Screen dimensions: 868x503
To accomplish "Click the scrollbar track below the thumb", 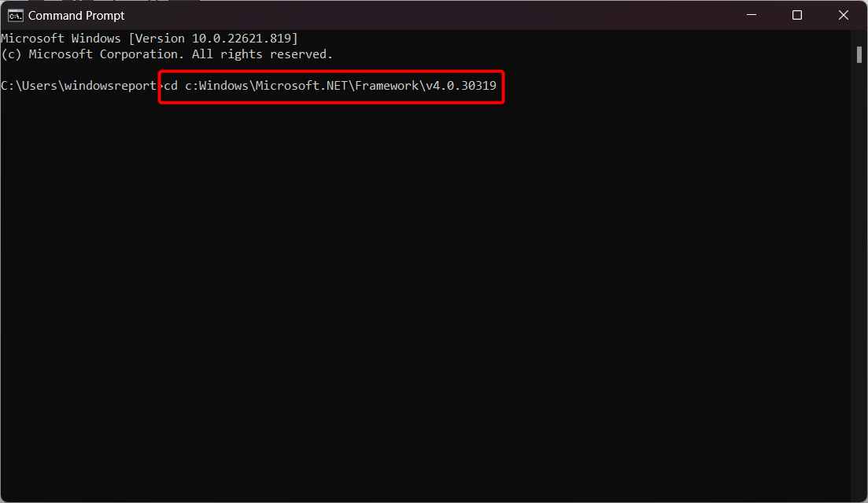I will tap(859, 277).
